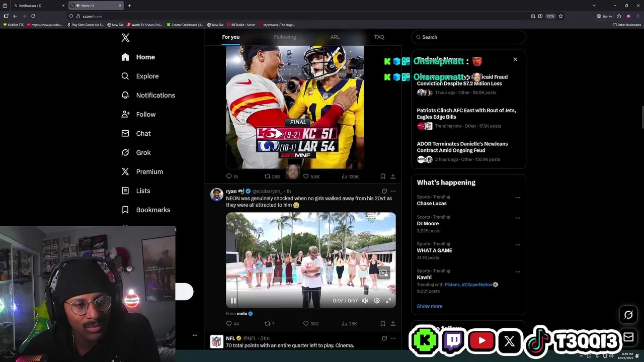Switch to the Following tab
644x362 pixels.
pyautogui.click(x=285, y=37)
